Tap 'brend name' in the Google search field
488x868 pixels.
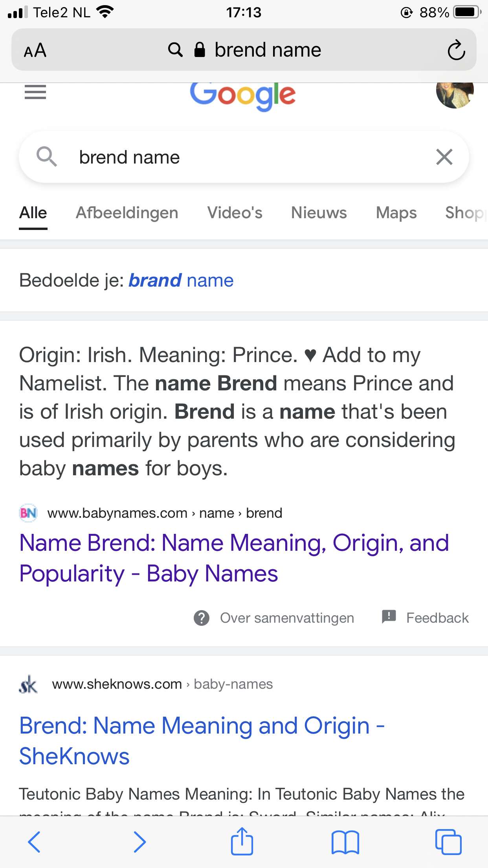click(x=129, y=157)
